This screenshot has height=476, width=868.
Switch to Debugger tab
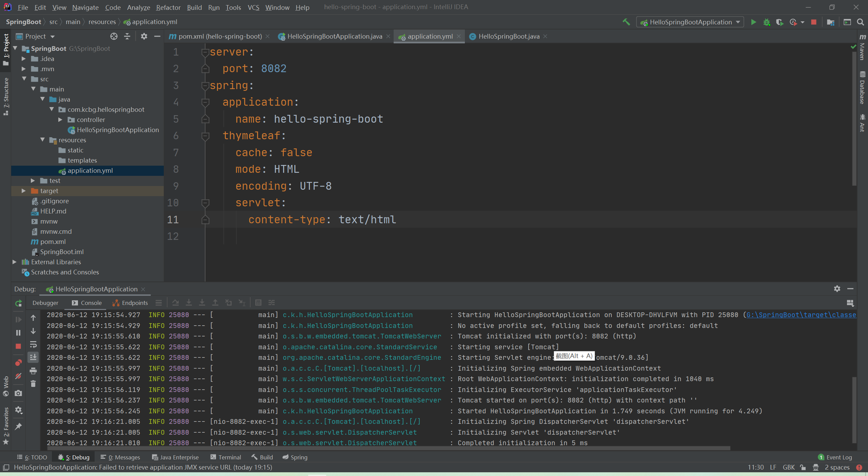[x=45, y=303]
